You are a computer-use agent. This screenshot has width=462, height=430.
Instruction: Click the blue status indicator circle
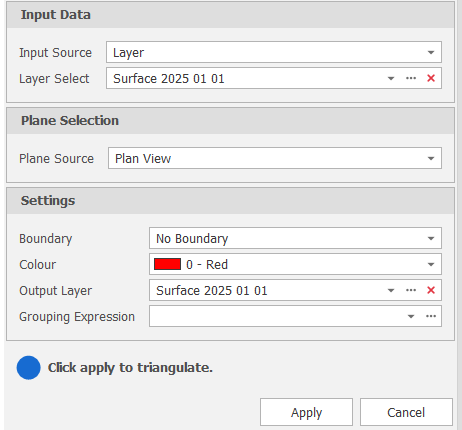pos(29,368)
